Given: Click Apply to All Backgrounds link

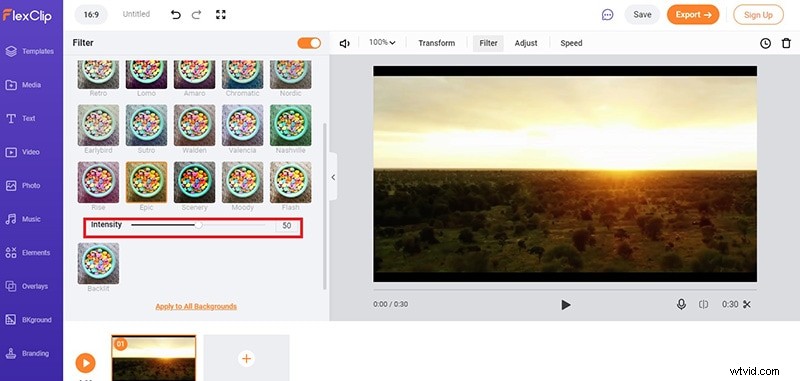Looking at the screenshot, I should tap(196, 307).
